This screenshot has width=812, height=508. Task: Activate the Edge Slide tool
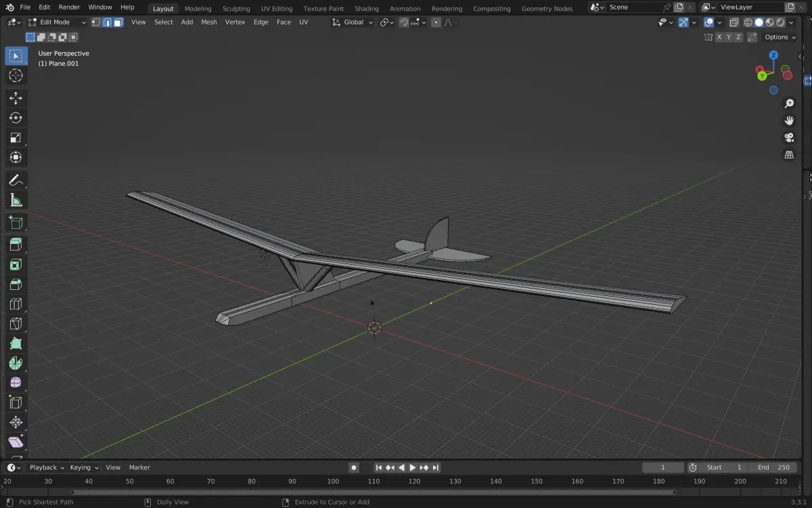point(16,402)
